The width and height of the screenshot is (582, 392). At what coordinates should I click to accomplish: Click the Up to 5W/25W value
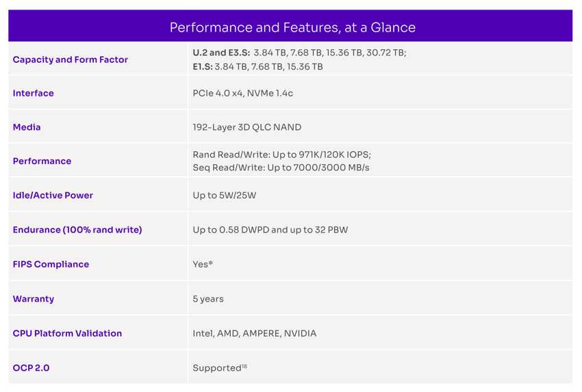[224, 196]
